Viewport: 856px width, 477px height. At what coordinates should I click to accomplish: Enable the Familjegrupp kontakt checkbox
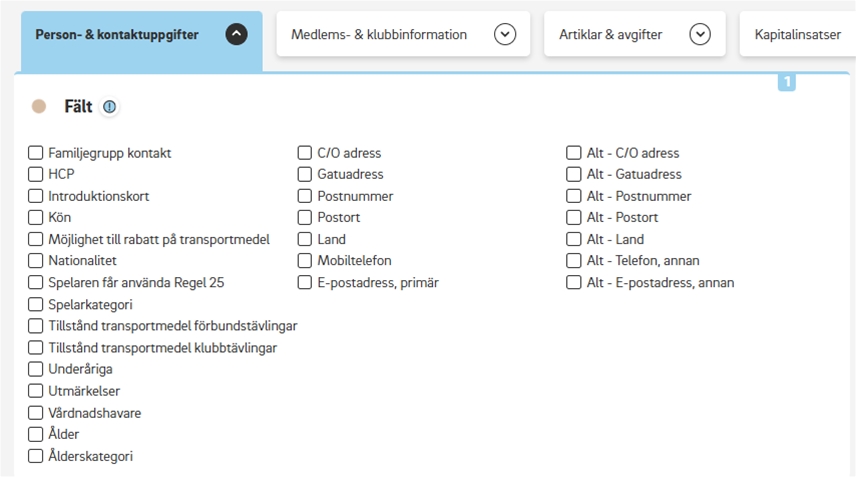[36, 153]
